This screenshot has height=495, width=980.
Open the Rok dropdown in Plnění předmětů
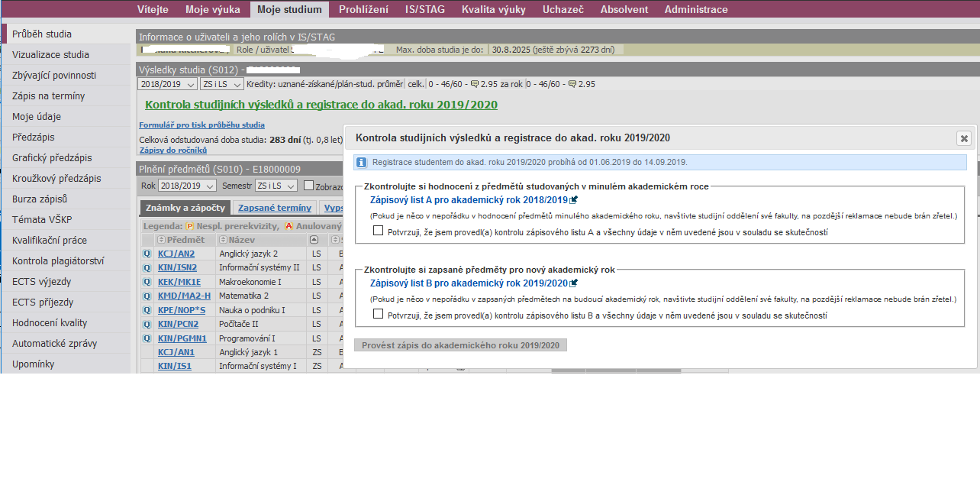click(187, 186)
